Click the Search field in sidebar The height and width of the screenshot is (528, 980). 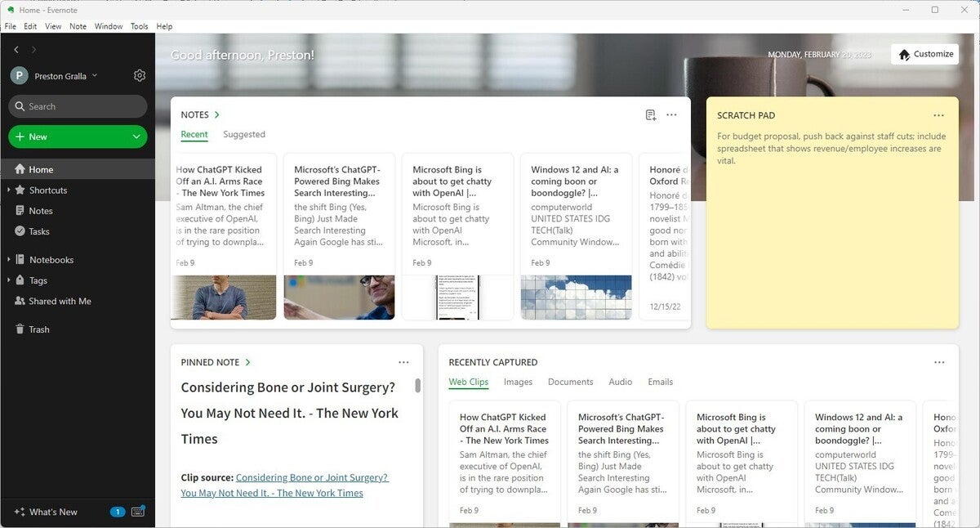click(78, 106)
